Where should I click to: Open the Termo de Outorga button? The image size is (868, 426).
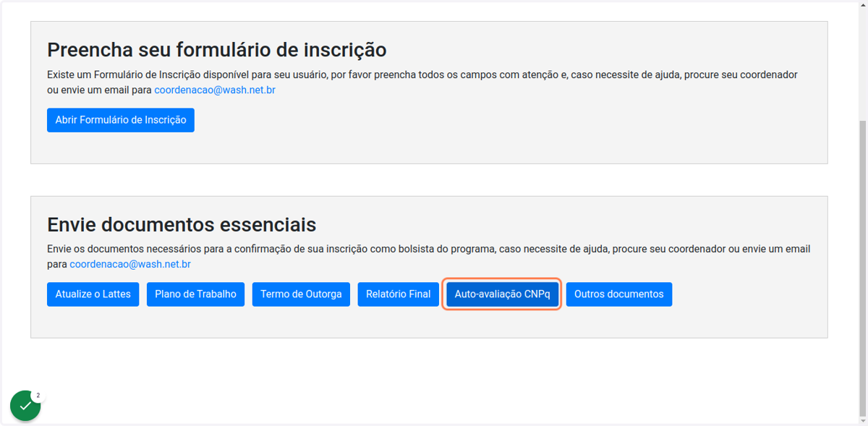click(x=301, y=294)
